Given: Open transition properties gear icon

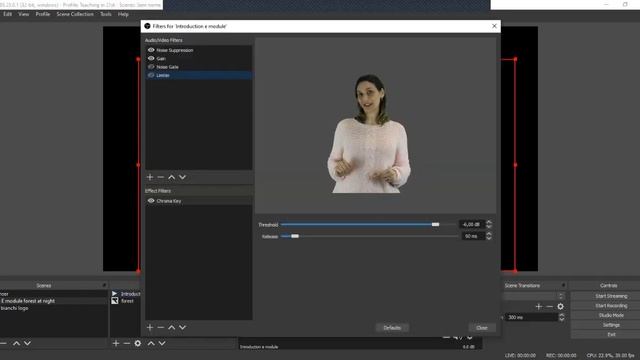Looking at the screenshot, I should 560,306.
